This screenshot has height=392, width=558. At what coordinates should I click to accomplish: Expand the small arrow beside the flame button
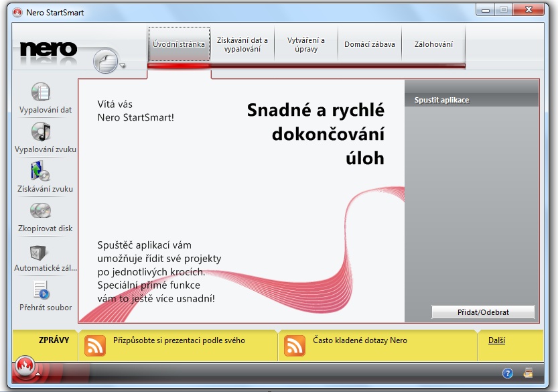pyautogui.click(x=38, y=374)
